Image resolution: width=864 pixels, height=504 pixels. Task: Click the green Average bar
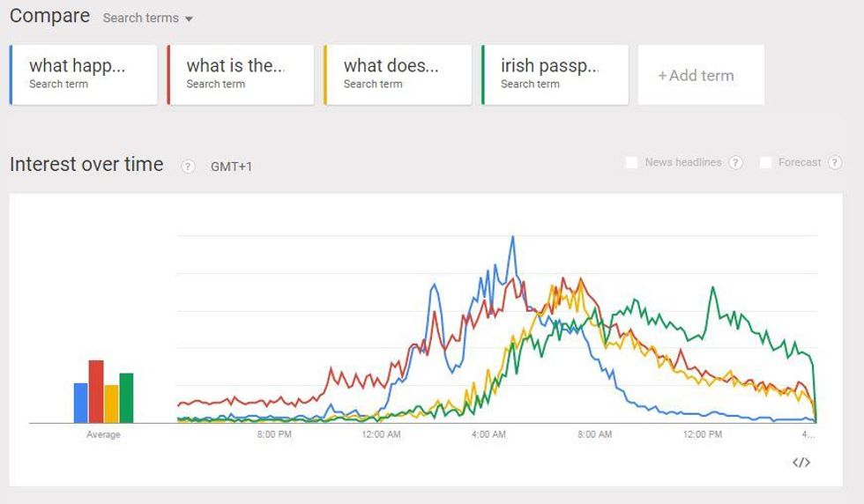(x=126, y=397)
